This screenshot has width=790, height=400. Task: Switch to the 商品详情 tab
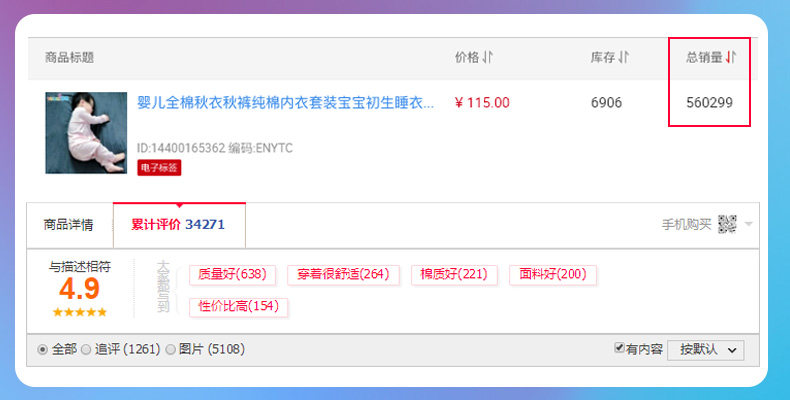(x=69, y=225)
